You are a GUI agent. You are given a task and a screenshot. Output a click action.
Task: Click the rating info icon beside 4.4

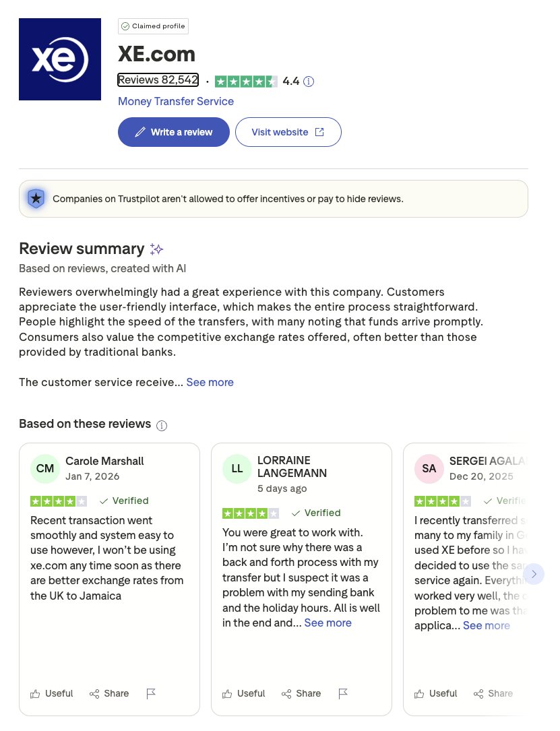[309, 82]
